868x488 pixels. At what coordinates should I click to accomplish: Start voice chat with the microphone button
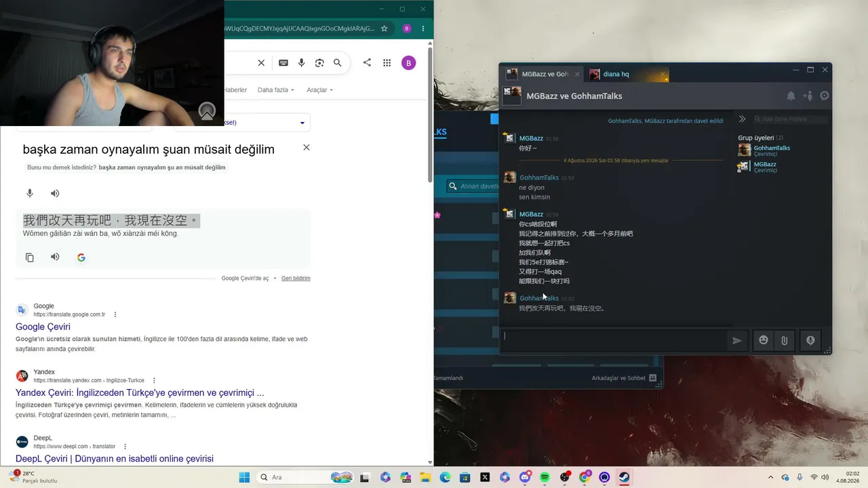point(810,340)
